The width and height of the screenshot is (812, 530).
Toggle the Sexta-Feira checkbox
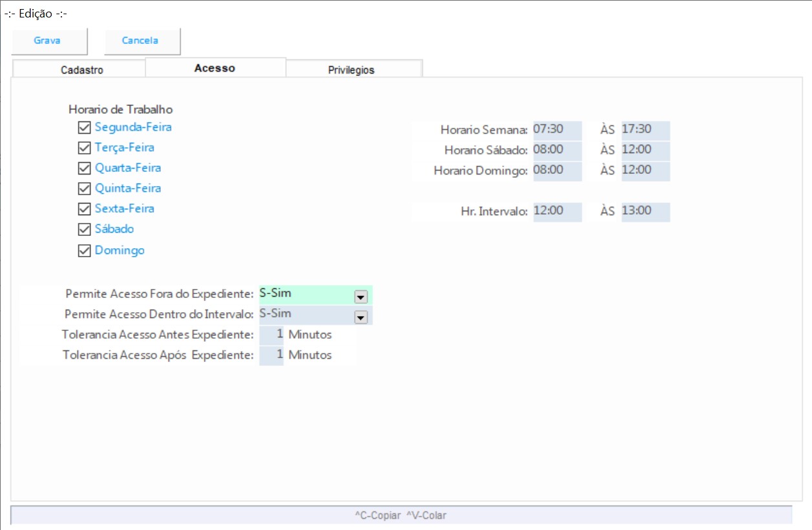click(83, 209)
